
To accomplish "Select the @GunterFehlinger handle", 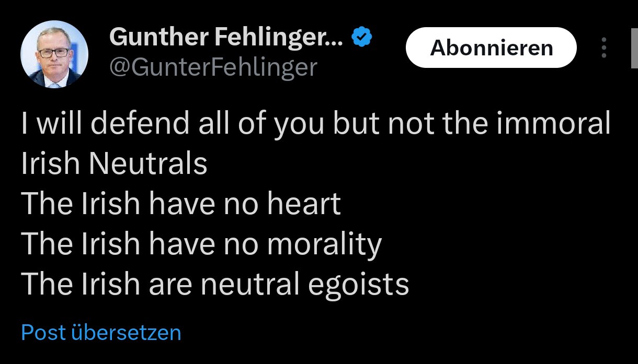I will [213, 67].
